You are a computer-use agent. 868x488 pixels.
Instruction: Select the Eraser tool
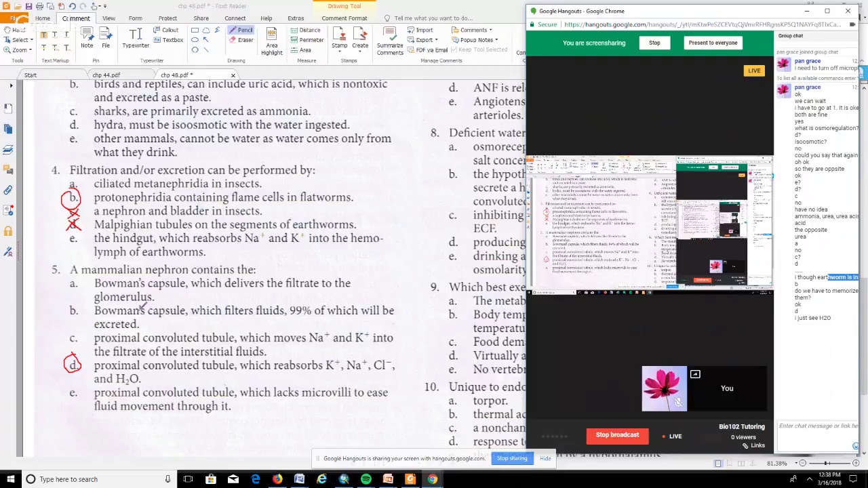point(241,40)
